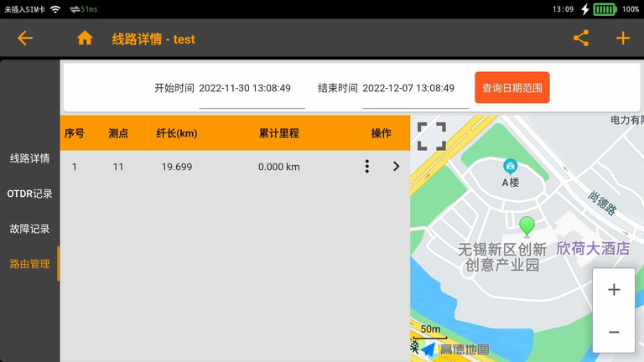Image resolution: width=644 pixels, height=362 pixels.
Task: Open the share icon in top bar
Action: [x=581, y=38]
